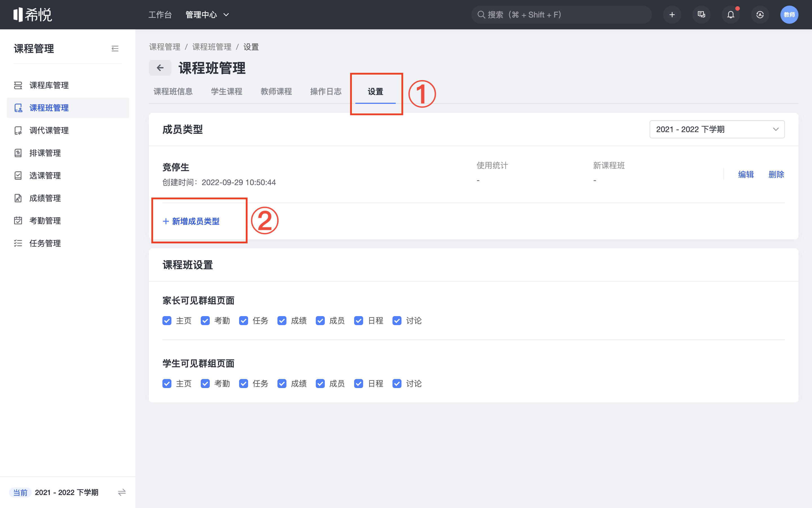Uncheck 家长可见 任务 checkbox
The width and height of the screenshot is (812, 508).
tap(244, 321)
